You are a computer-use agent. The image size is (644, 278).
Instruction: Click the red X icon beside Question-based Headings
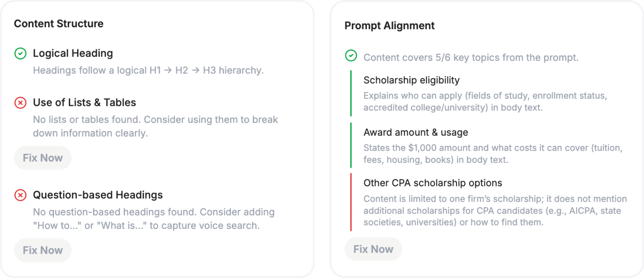20,195
